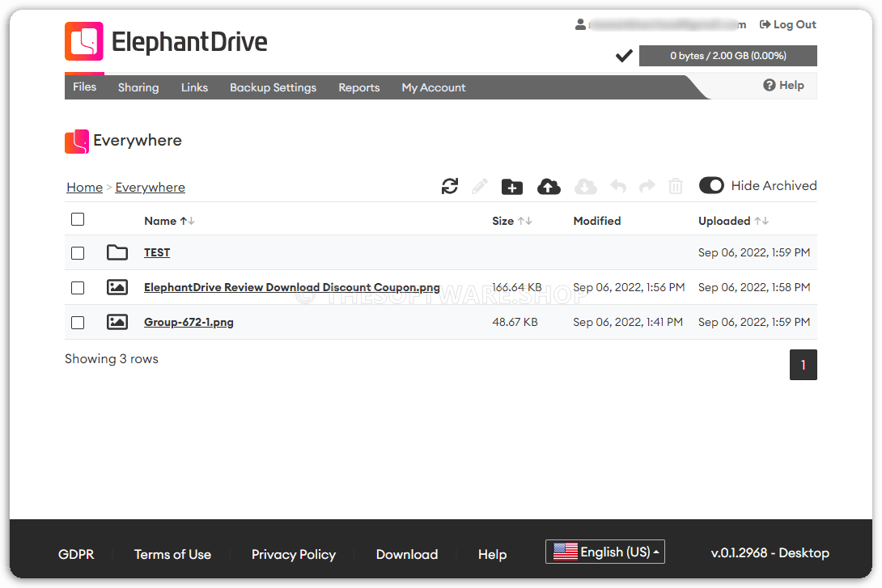Click the Download footer link
Viewport: 882px width, 588px height.
[x=407, y=554]
